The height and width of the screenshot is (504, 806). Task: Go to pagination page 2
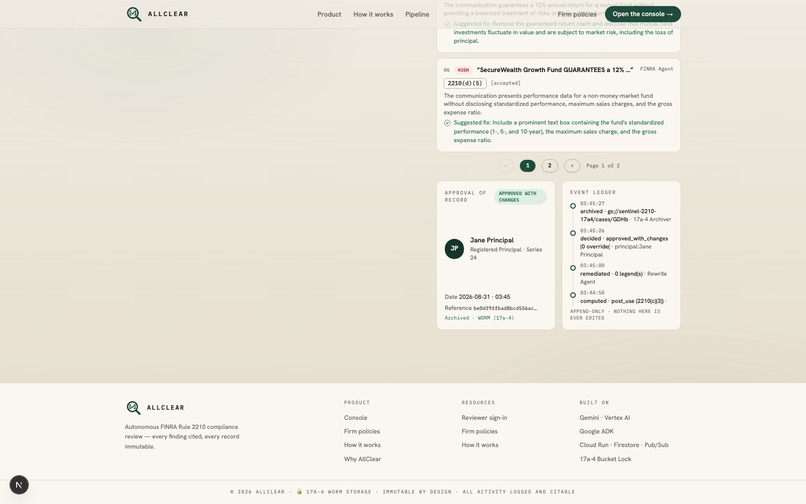[549, 166]
